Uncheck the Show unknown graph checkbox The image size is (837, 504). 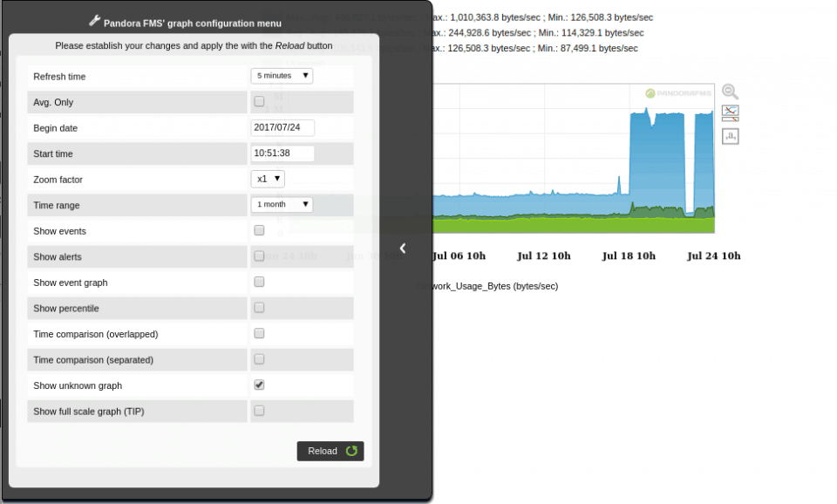coord(259,385)
